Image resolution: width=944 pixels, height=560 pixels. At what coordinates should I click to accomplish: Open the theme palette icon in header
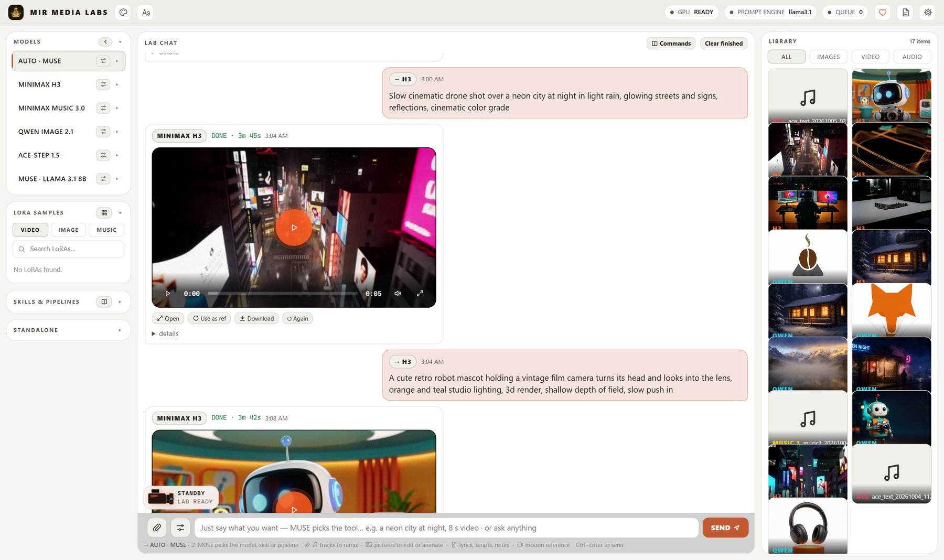(x=123, y=12)
